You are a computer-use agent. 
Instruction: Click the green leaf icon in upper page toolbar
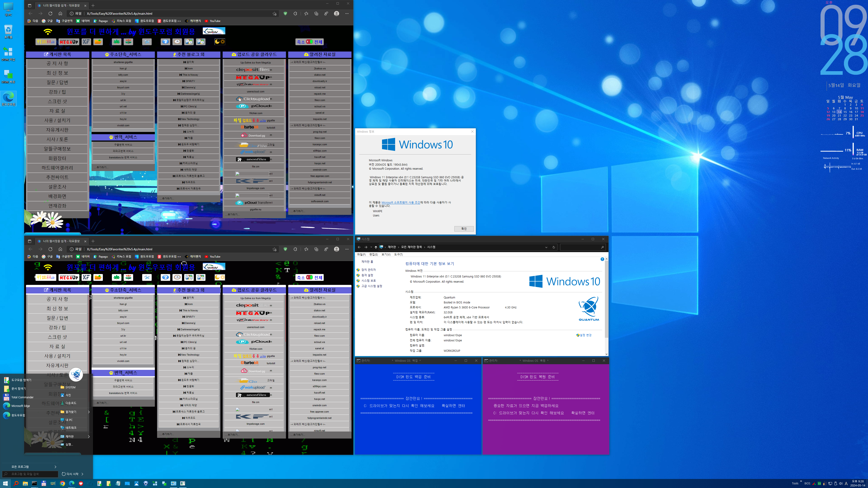coord(117,42)
